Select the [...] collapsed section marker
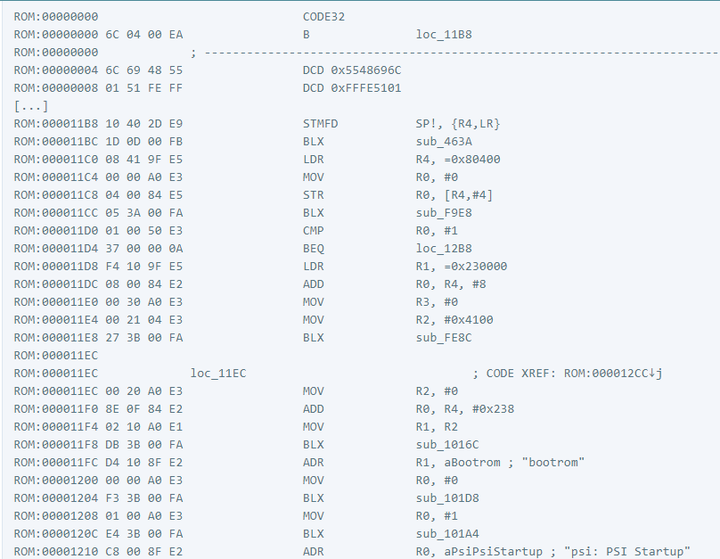Viewport: 720px width, 559px height. pos(31,106)
